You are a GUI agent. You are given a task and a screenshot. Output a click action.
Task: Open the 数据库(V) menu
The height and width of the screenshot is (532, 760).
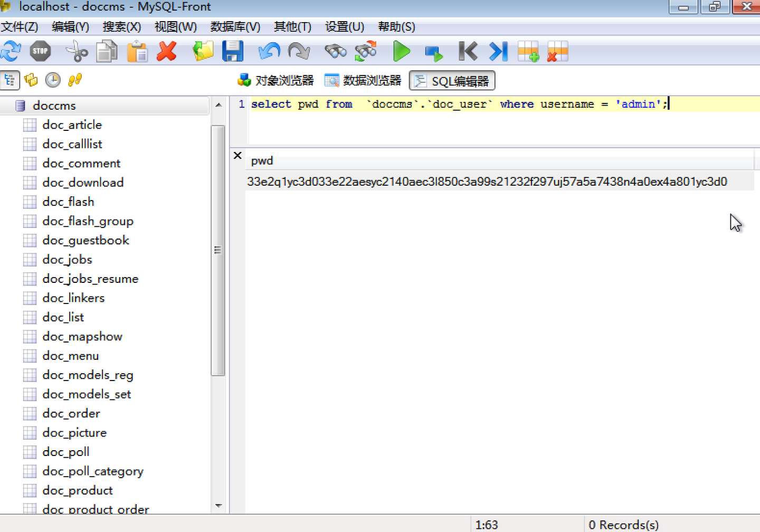pyautogui.click(x=235, y=26)
